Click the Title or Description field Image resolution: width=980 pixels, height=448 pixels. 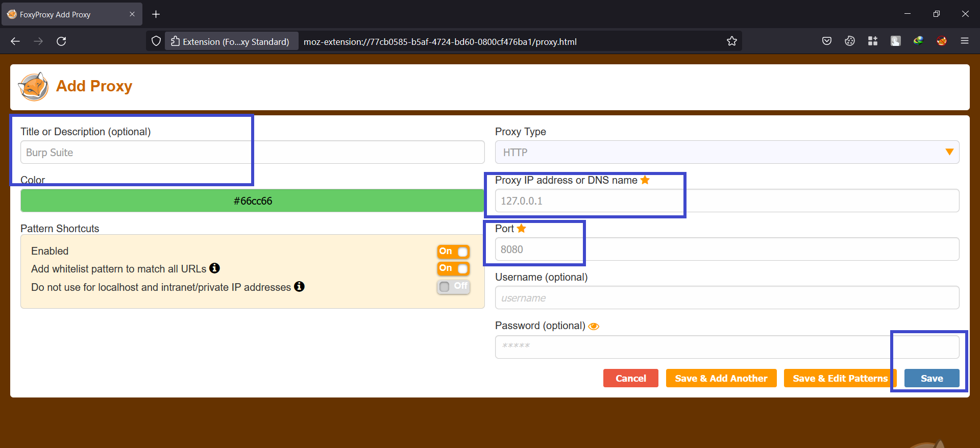tap(252, 152)
